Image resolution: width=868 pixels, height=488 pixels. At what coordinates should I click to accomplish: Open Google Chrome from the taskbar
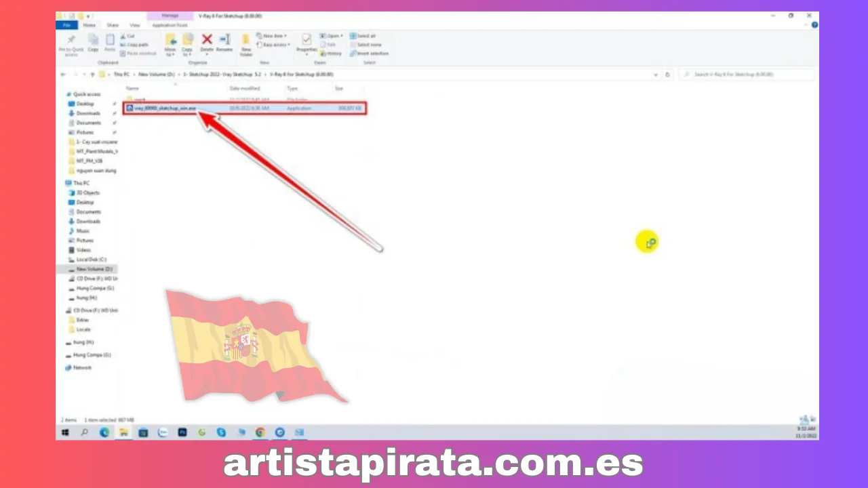(260, 432)
